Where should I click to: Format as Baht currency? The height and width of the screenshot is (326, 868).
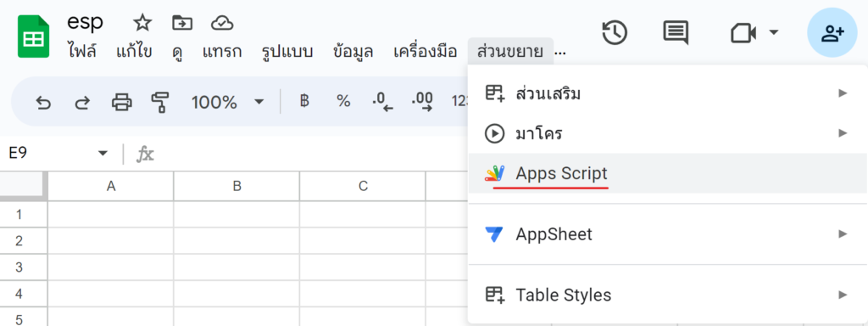click(x=303, y=102)
